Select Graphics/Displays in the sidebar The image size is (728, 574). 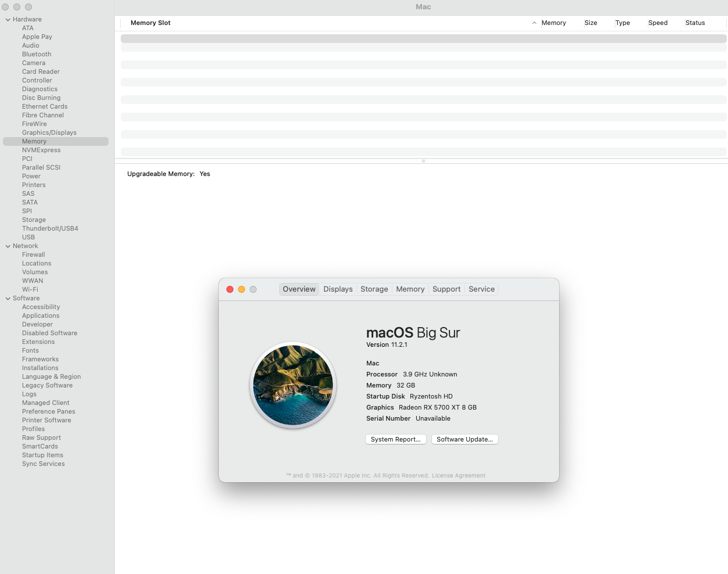tap(49, 133)
